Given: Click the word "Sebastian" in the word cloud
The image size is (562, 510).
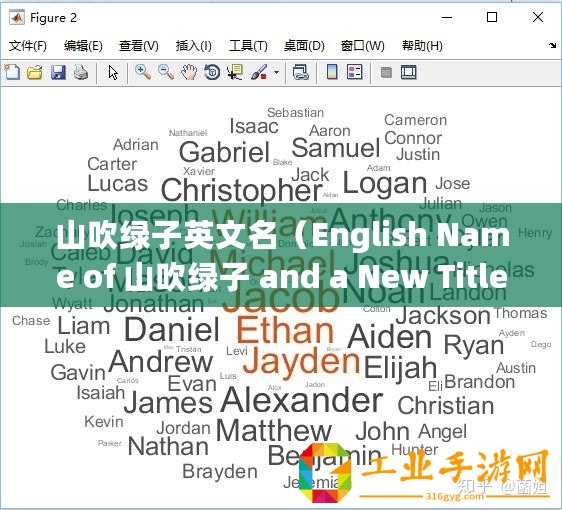Looking at the screenshot, I should [295, 113].
